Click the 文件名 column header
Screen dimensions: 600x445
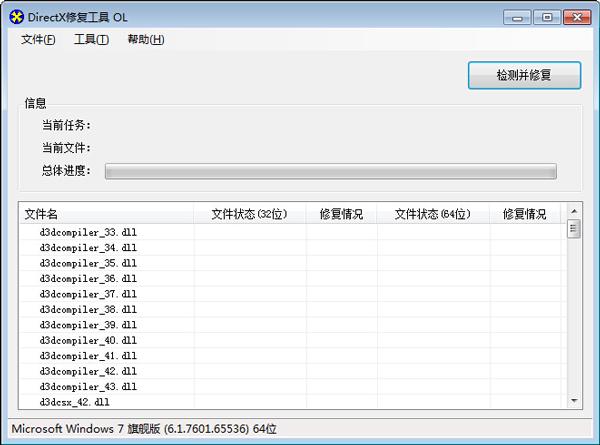pos(106,214)
